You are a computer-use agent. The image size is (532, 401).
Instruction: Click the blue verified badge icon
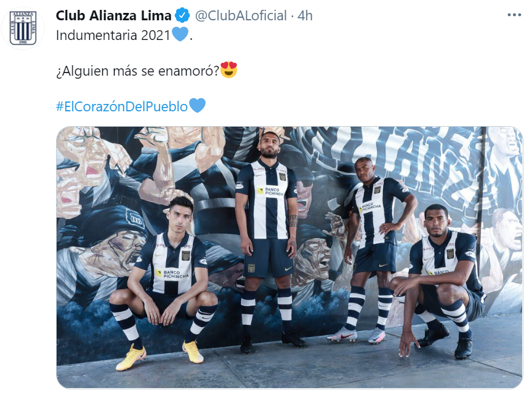pos(182,15)
